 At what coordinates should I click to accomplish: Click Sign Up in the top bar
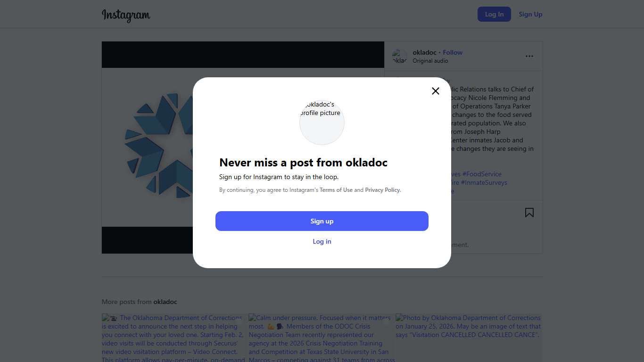[x=530, y=14]
